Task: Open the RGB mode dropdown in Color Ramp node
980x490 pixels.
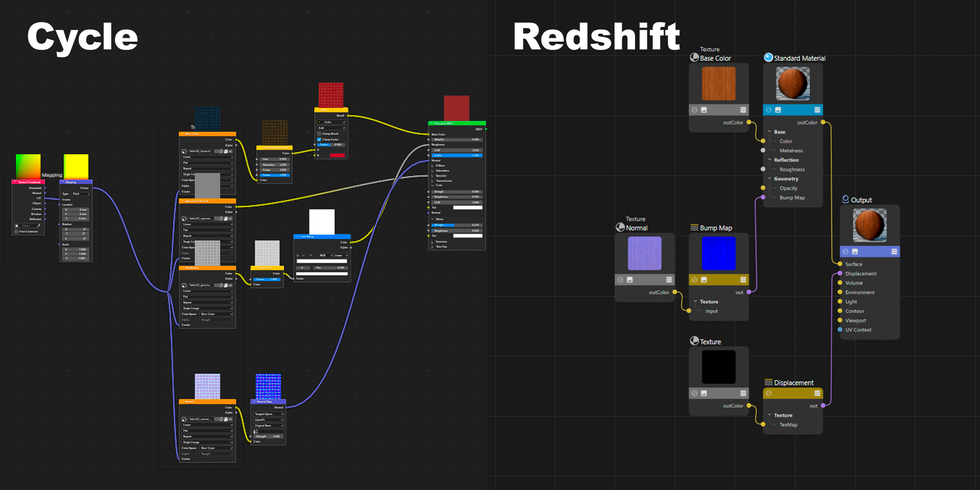Action: coord(325,255)
